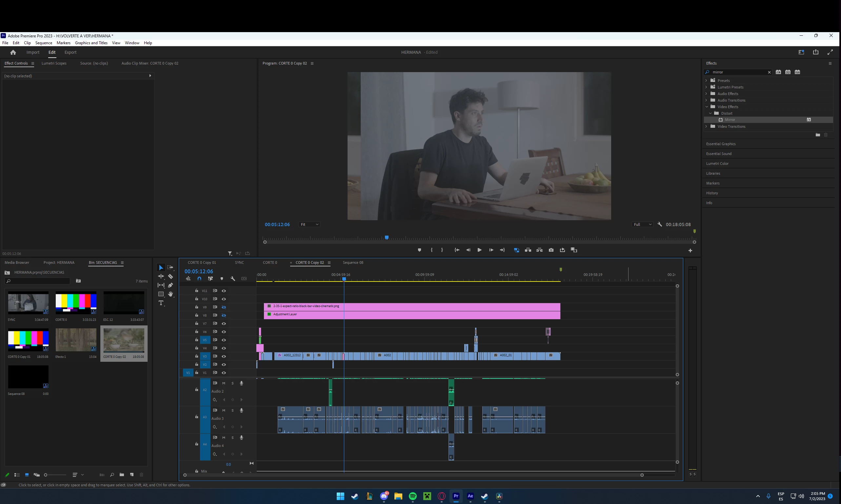This screenshot has width=841, height=504.
Task: Open the Sequence menu
Action: point(44,43)
